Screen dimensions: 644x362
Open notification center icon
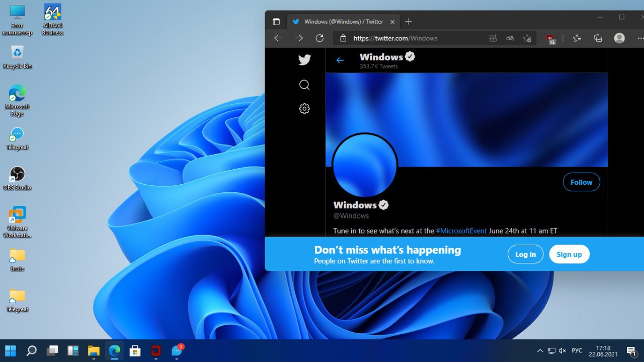pos(631,350)
